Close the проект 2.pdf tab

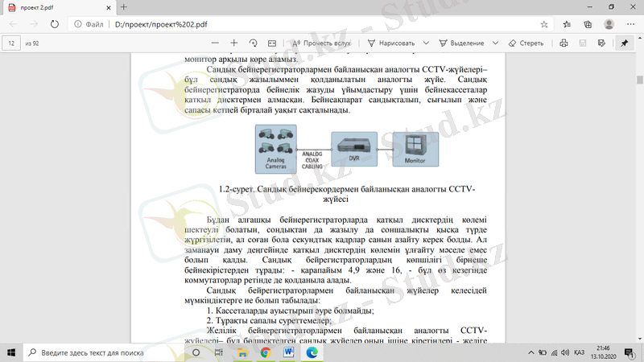point(109,7)
